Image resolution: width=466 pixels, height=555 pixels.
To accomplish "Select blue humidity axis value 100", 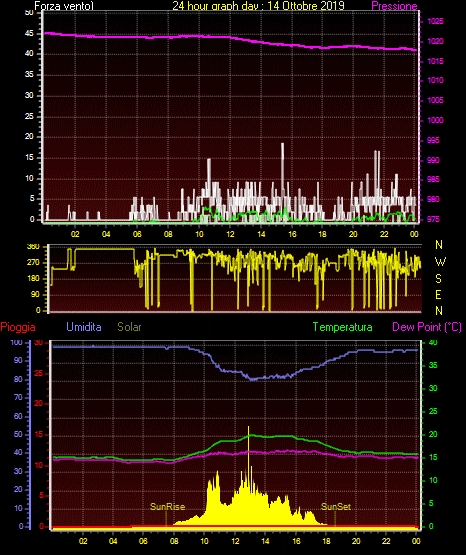I will 17,343.
